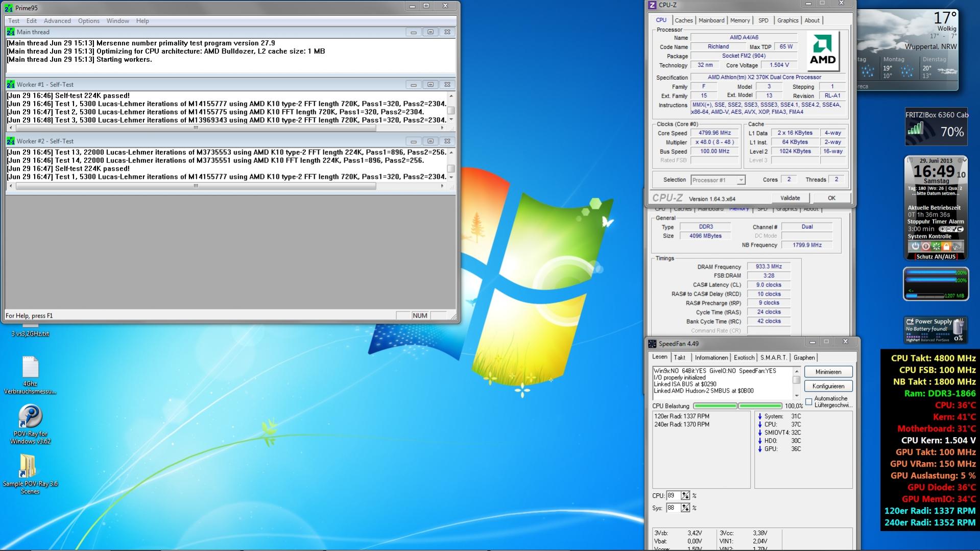Click the HD0 temperature arrow in SpeedFan
The height and width of the screenshot is (551, 980).
tap(760, 441)
